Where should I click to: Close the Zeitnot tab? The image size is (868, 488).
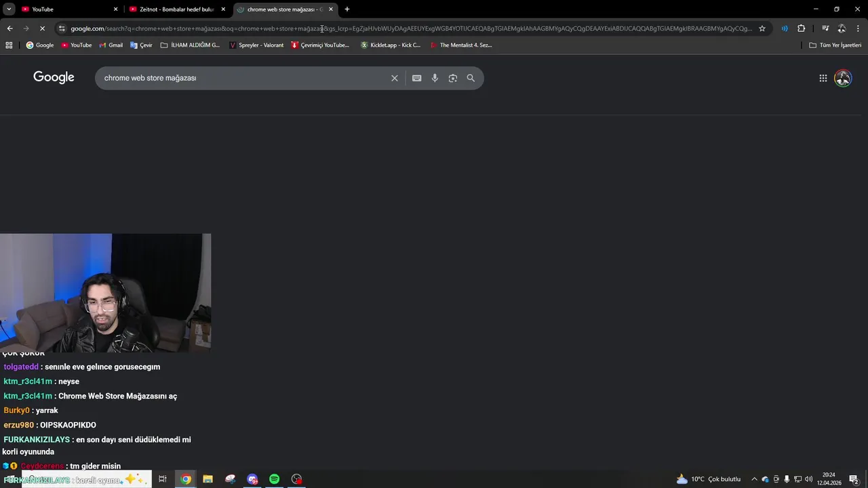click(223, 9)
